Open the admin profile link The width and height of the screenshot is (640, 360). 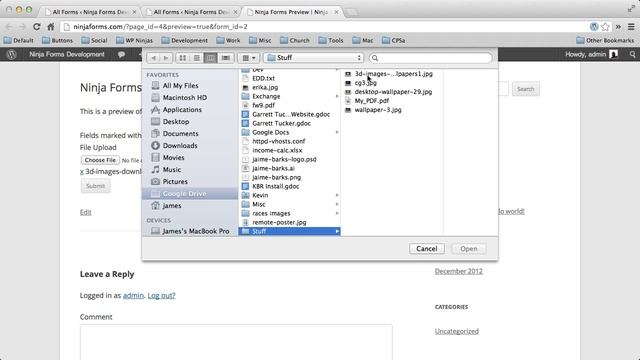coord(133,296)
